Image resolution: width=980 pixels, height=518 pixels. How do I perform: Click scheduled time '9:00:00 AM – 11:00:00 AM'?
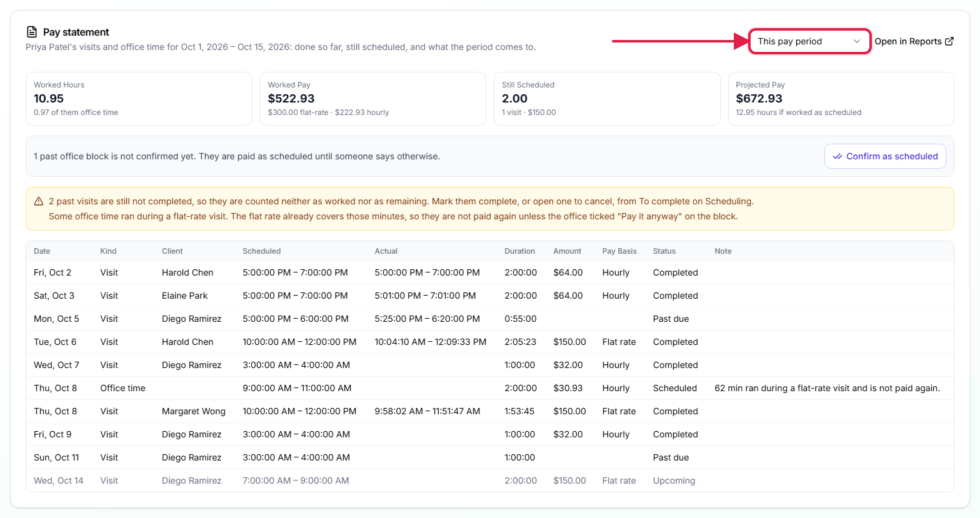pos(297,388)
